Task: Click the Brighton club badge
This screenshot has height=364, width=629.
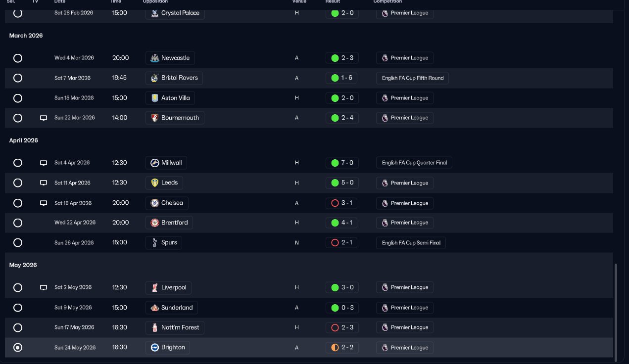Action: point(155,347)
